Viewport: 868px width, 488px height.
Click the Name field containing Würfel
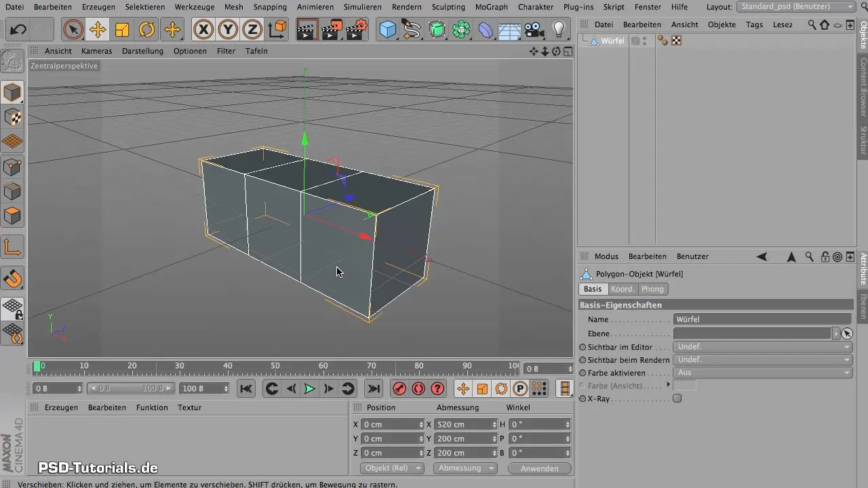click(x=763, y=319)
